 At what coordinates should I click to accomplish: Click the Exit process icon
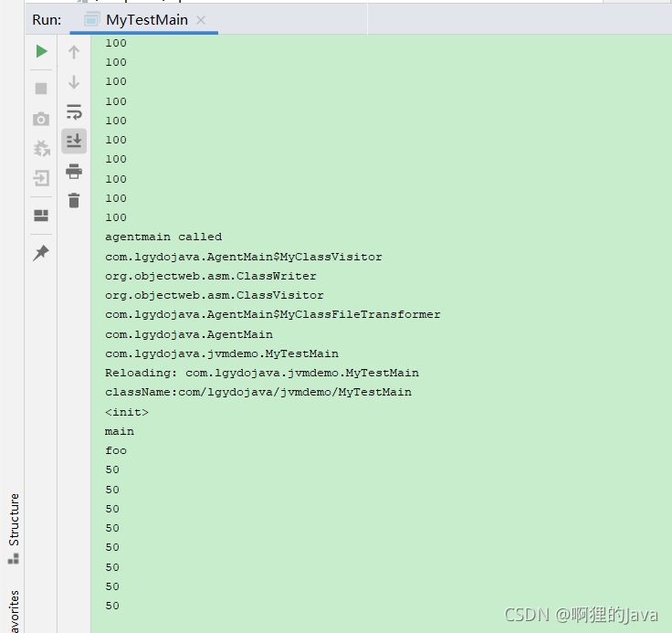[42, 178]
